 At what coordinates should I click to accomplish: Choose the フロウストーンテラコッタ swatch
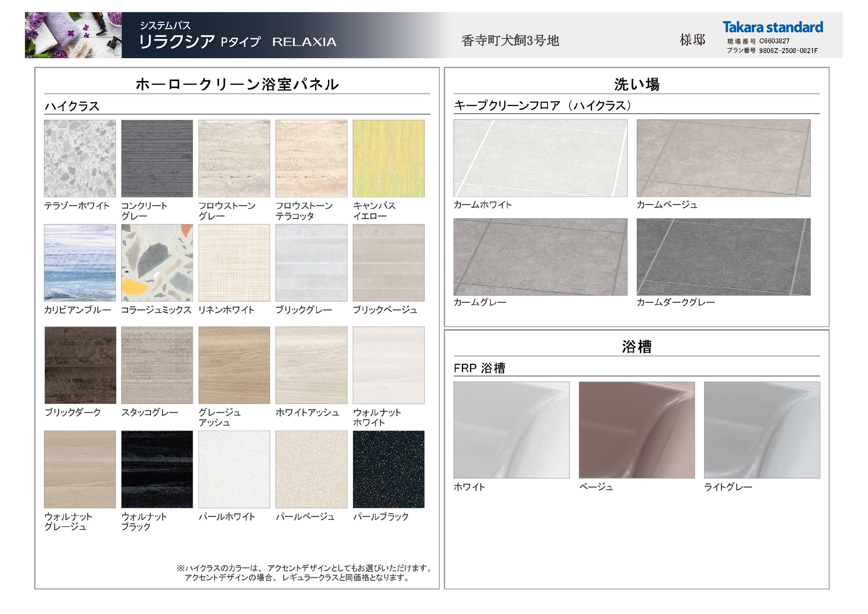point(311,158)
